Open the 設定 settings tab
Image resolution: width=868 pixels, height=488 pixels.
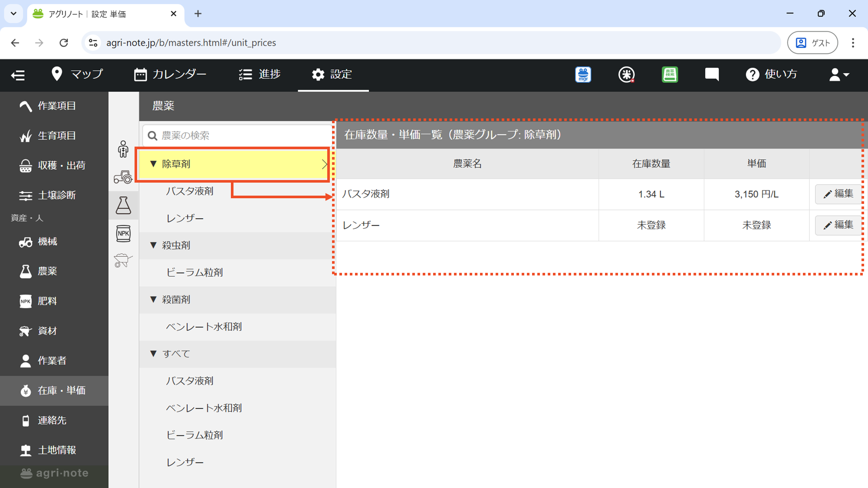tap(332, 74)
